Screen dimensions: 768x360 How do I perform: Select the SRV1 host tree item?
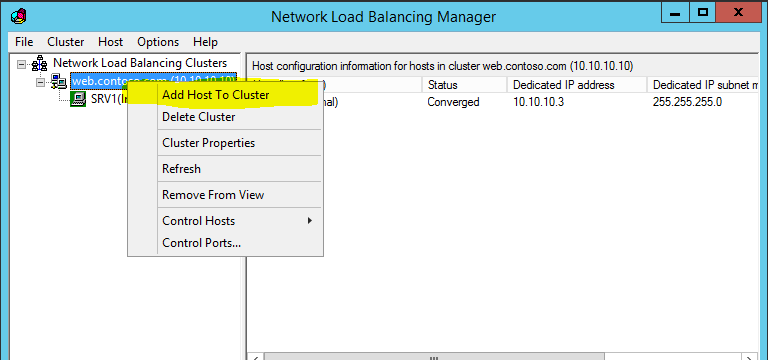coord(108,99)
